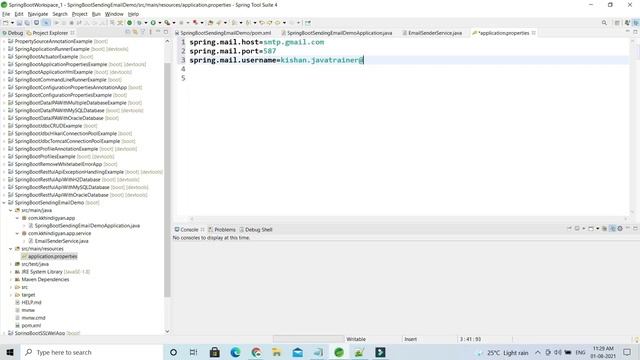The image size is (640, 360).
Task: Maximize the Project Explorer panel
Action: point(166,32)
